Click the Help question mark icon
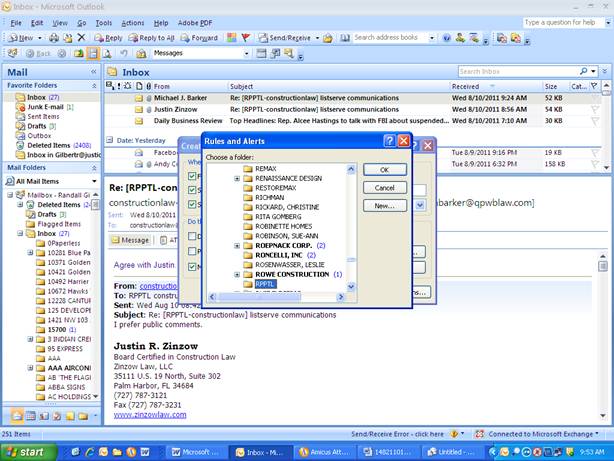Screen dimensions: 614x461 point(446,38)
